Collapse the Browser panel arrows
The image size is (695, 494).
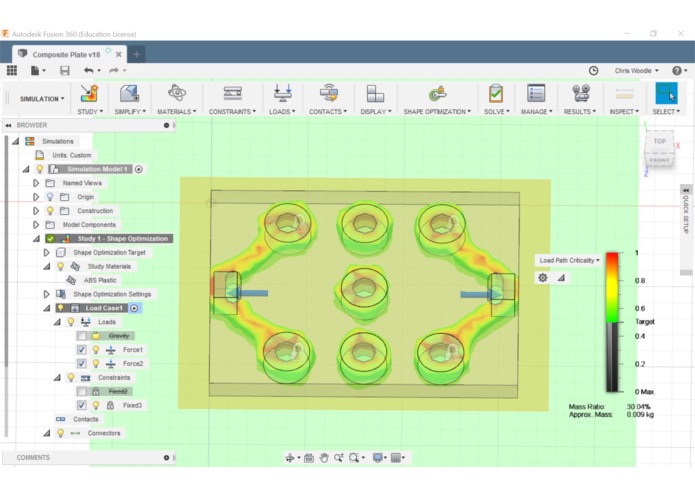pos(8,125)
